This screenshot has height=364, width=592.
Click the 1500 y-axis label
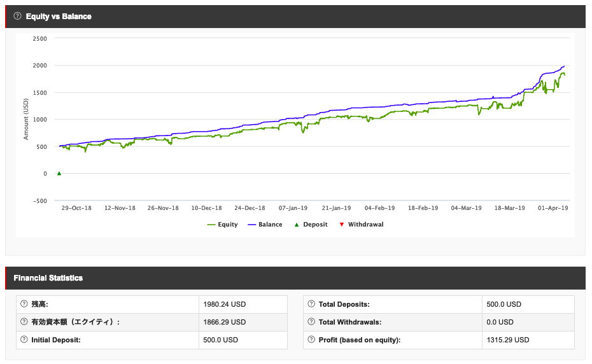click(40, 92)
